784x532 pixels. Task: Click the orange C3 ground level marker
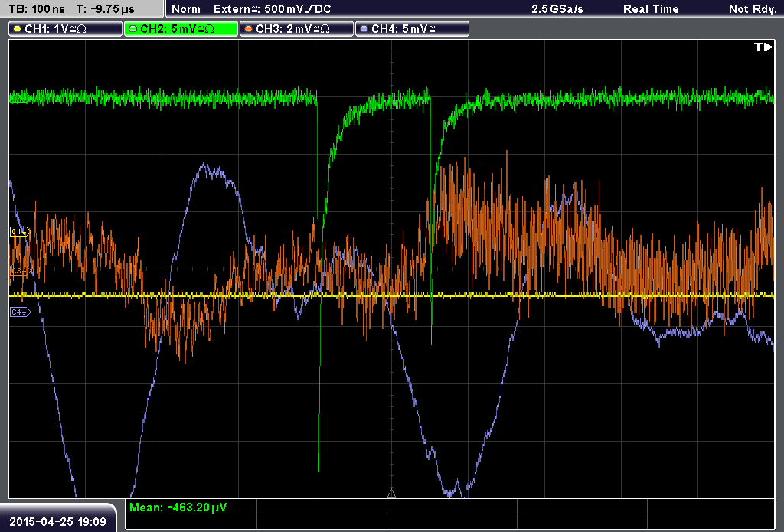[20, 270]
